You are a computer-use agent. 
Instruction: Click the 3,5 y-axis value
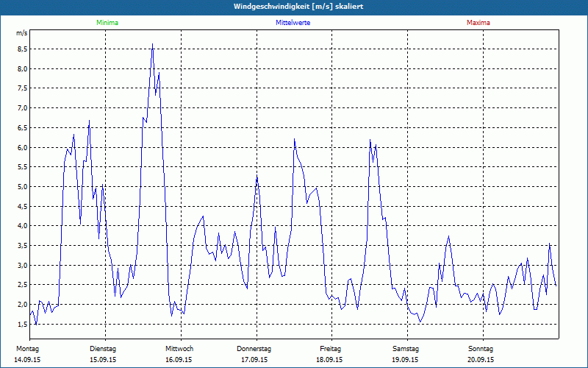21,246
